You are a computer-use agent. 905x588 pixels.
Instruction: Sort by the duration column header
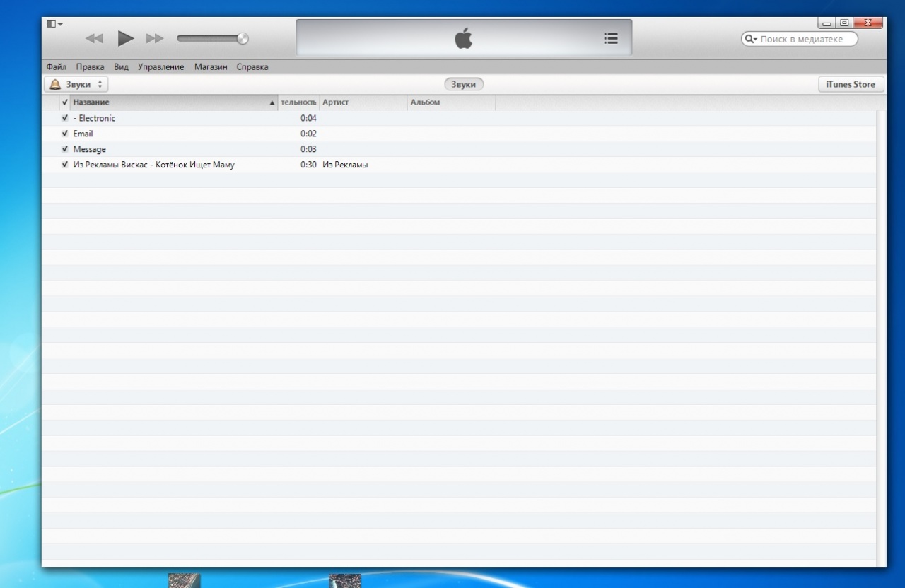[x=298, y=102]
